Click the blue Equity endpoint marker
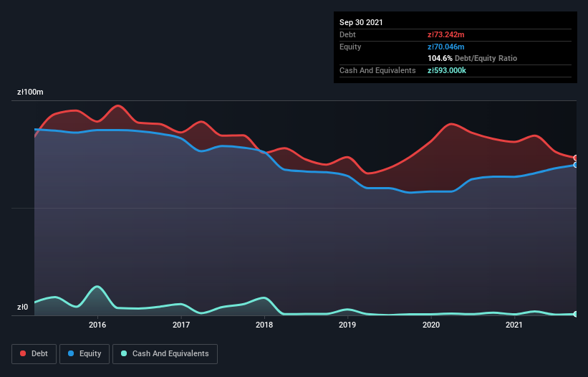This screenshot has height=377, width=588. (x=576, y=165)
